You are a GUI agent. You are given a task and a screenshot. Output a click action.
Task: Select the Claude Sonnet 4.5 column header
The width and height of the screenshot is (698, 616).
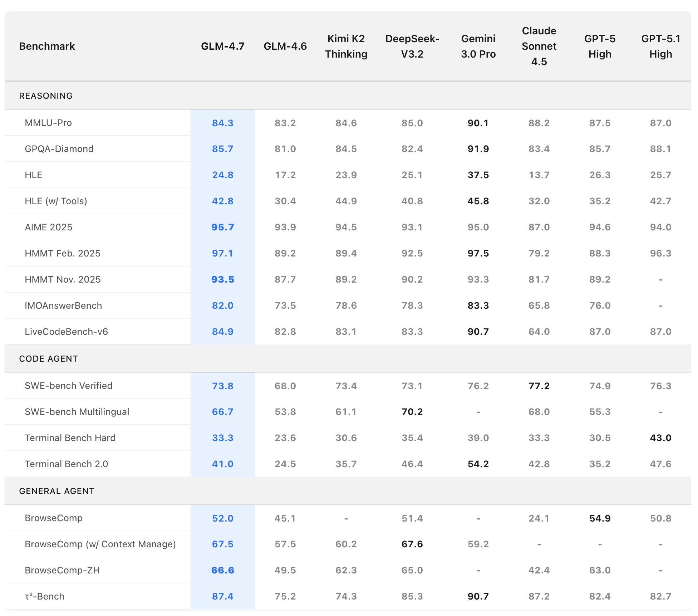pos(539,46)
